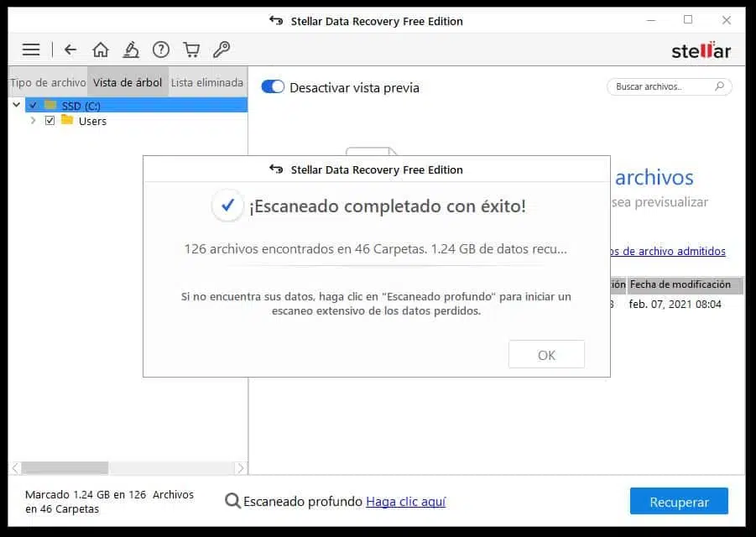Click the Escaneado profundo magnifier icon

coord(232,501)
